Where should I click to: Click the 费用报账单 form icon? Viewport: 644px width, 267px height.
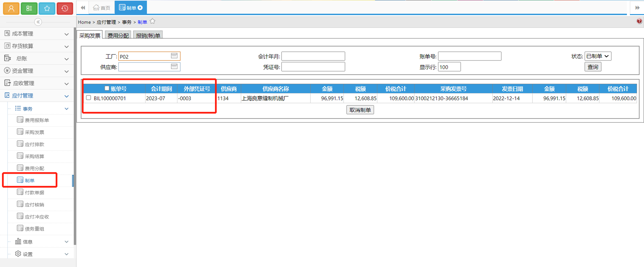pos(20,120)
